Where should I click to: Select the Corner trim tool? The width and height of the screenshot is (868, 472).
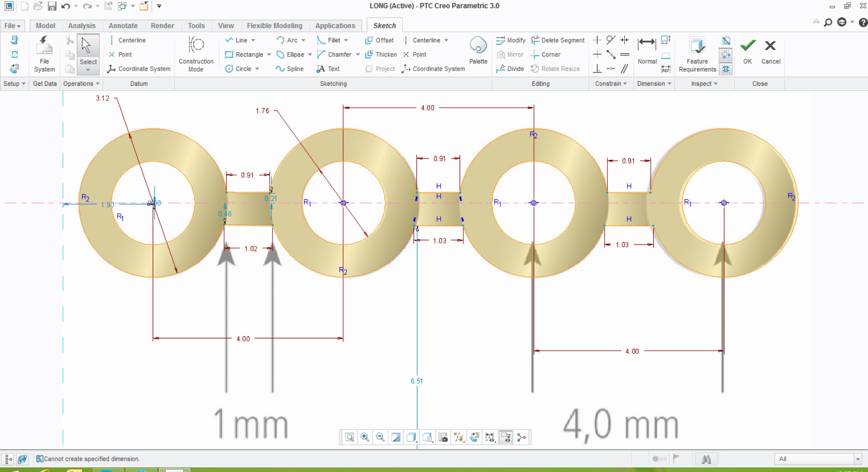click(545, 54)
